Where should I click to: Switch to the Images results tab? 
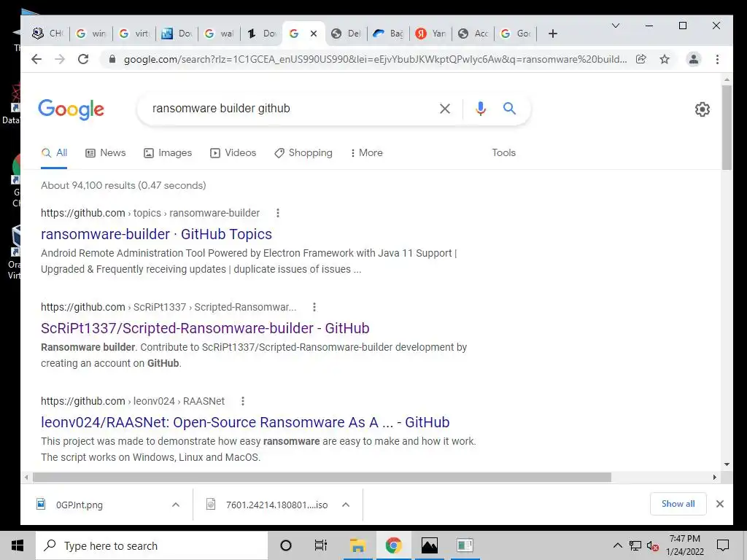168,153
